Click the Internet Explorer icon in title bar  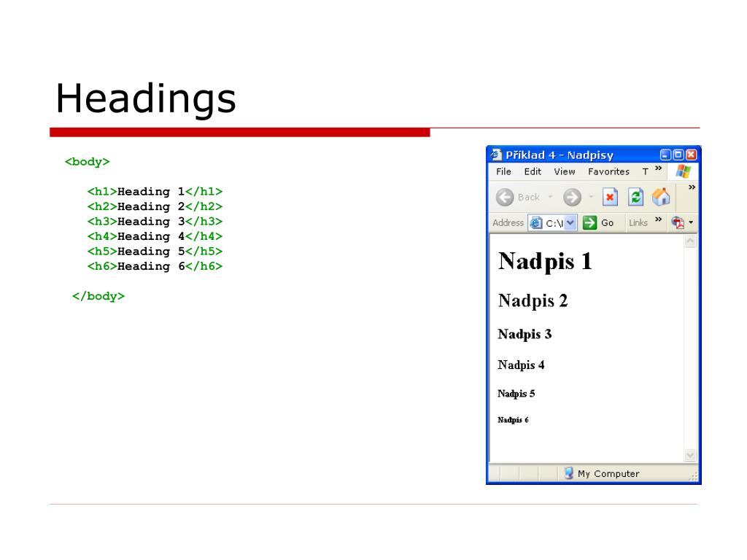pos(496,155)
